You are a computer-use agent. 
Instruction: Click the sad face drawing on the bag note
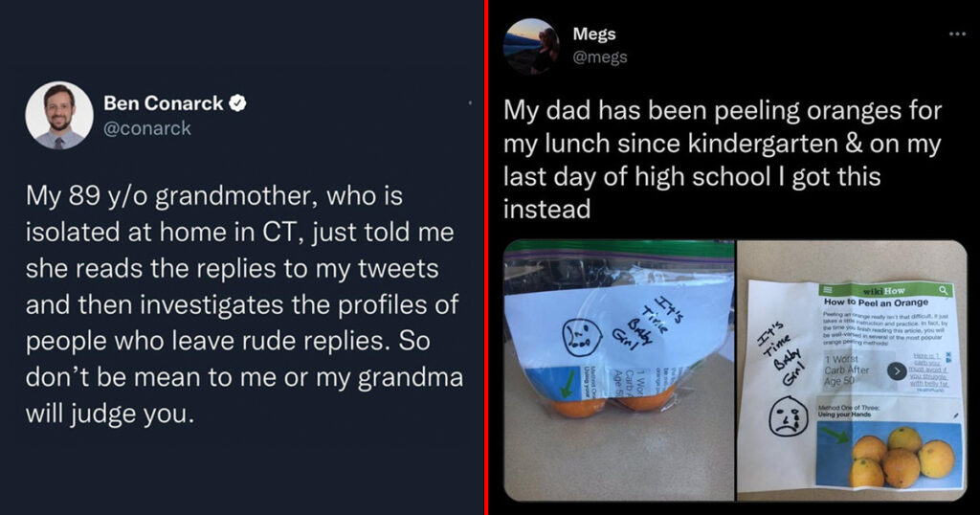point(582,338)
